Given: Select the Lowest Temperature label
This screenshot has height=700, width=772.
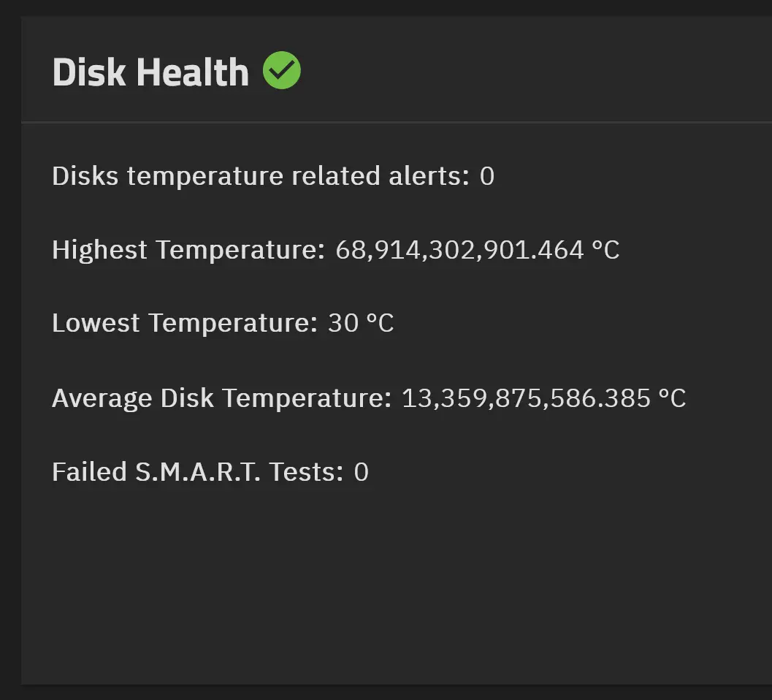Looking at the screenshot, I should 185,324.
